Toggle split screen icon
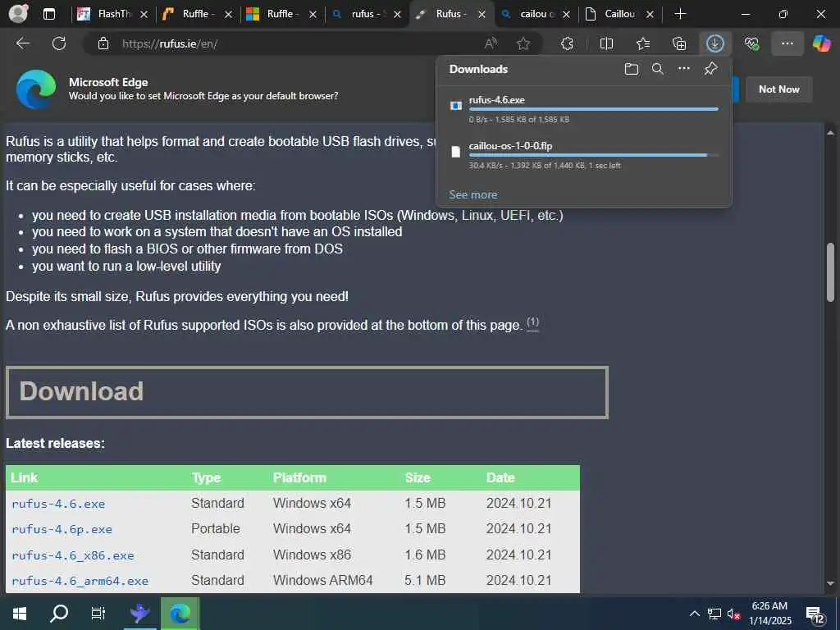 (606, 43)
